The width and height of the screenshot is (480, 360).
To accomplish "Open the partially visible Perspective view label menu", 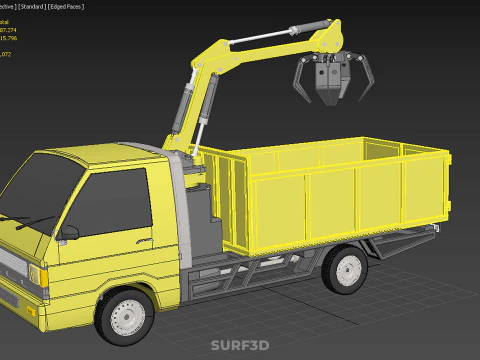I will [x=8, y=6].
